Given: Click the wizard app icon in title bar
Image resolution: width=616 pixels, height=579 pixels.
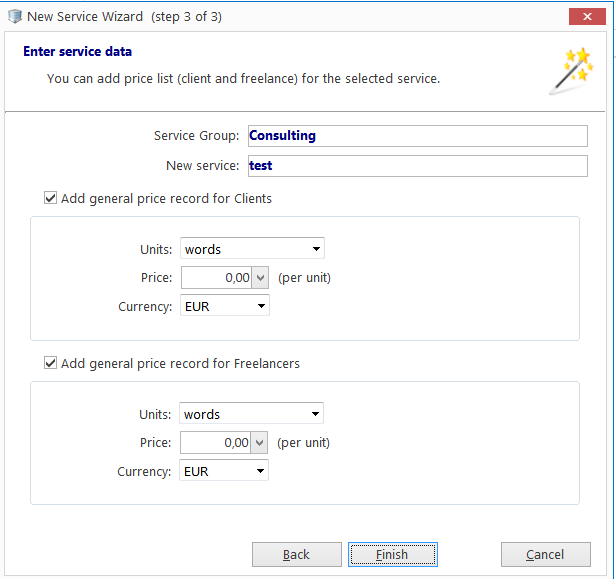Looking at the screenshot, I should (15, 16).
